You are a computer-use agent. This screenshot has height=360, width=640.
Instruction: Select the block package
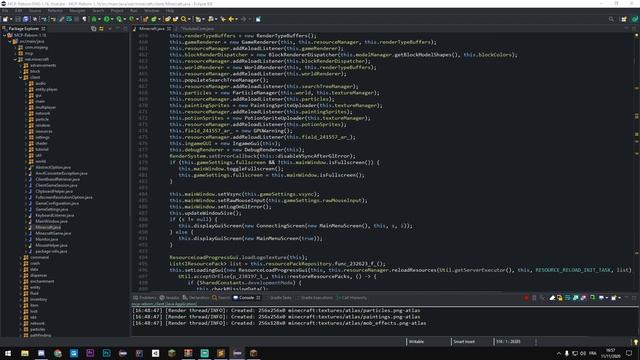pos(35,71)
